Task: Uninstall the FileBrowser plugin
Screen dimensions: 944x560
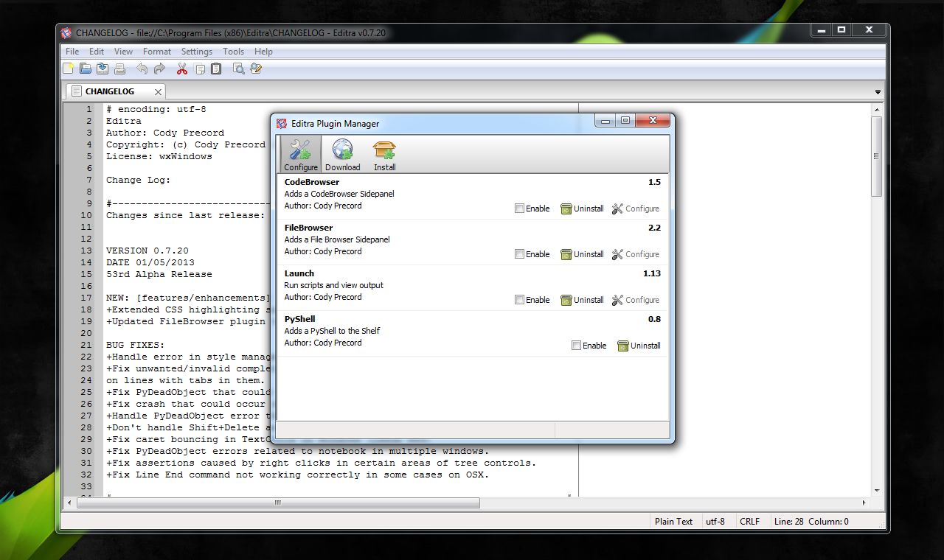Action: (582, 254)
